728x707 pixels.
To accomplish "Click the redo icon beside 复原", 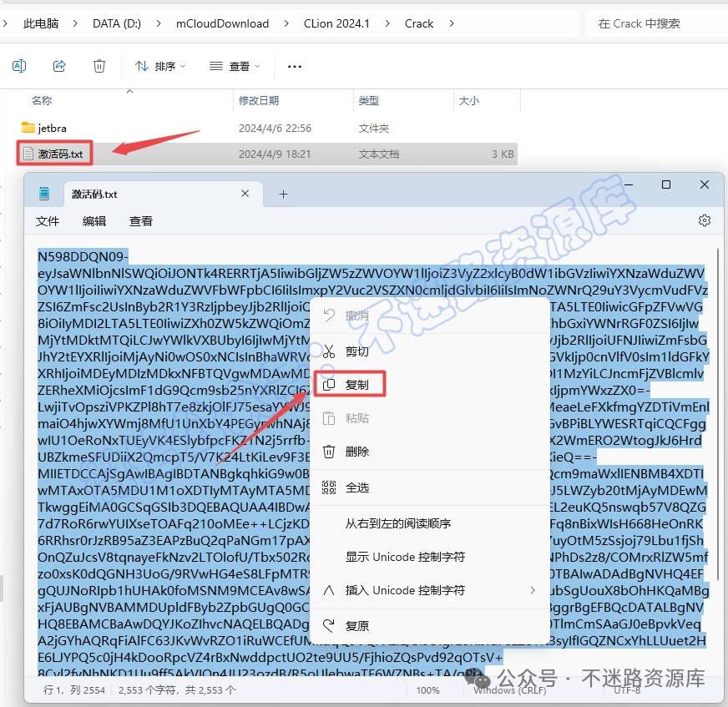I will click(329, 626).
